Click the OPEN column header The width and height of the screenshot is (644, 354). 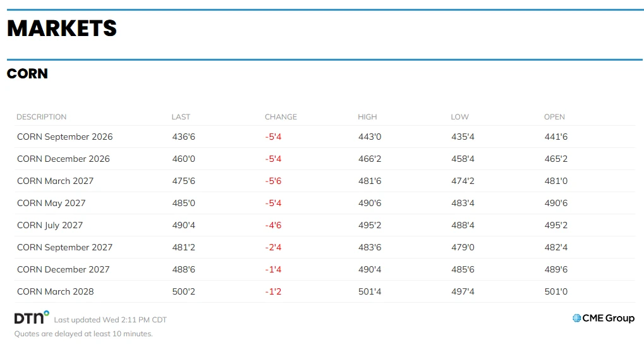554,117
